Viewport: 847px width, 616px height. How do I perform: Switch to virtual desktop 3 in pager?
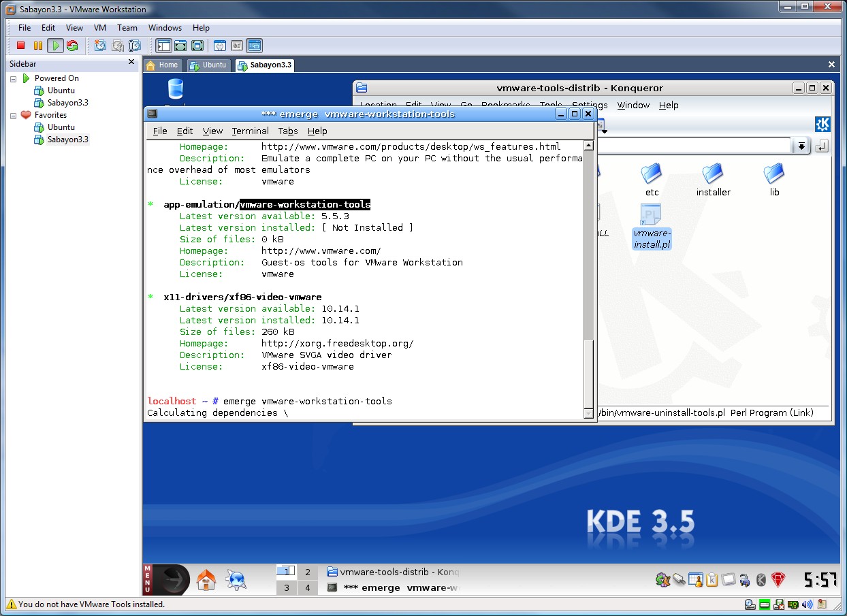click(x=287, y=587)
